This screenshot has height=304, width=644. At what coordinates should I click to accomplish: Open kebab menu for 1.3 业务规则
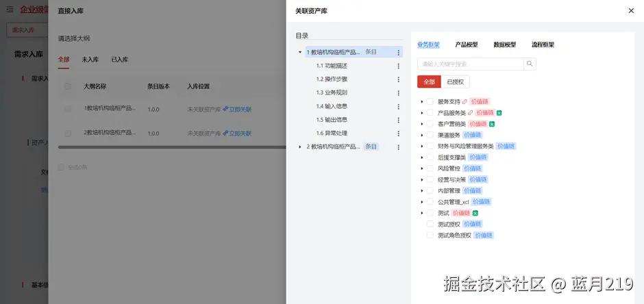[x=398, y=93]
